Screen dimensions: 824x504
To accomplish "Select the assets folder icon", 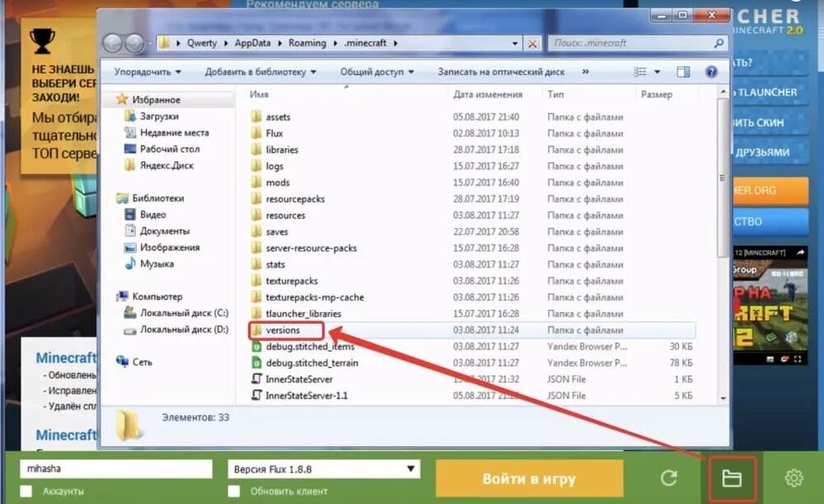I will point(256,117).
